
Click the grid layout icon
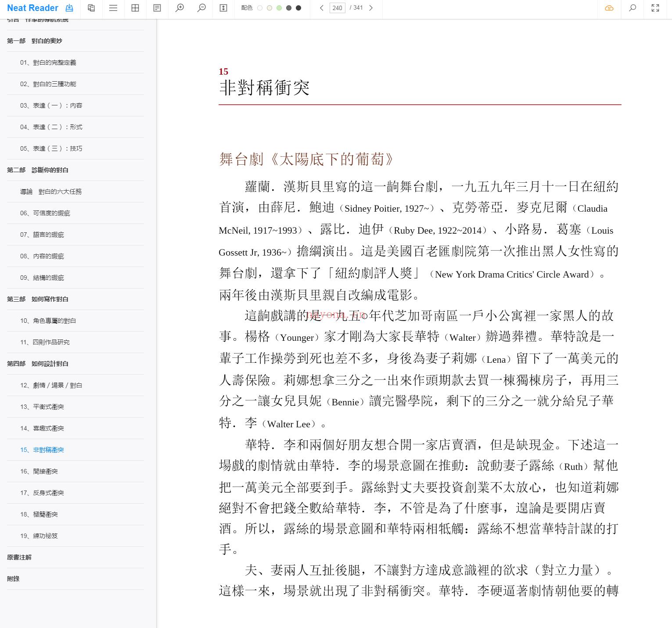135,8
